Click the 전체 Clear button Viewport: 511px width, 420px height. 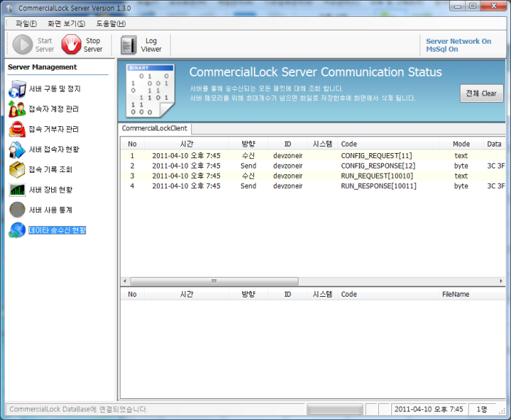pos(481,93)
